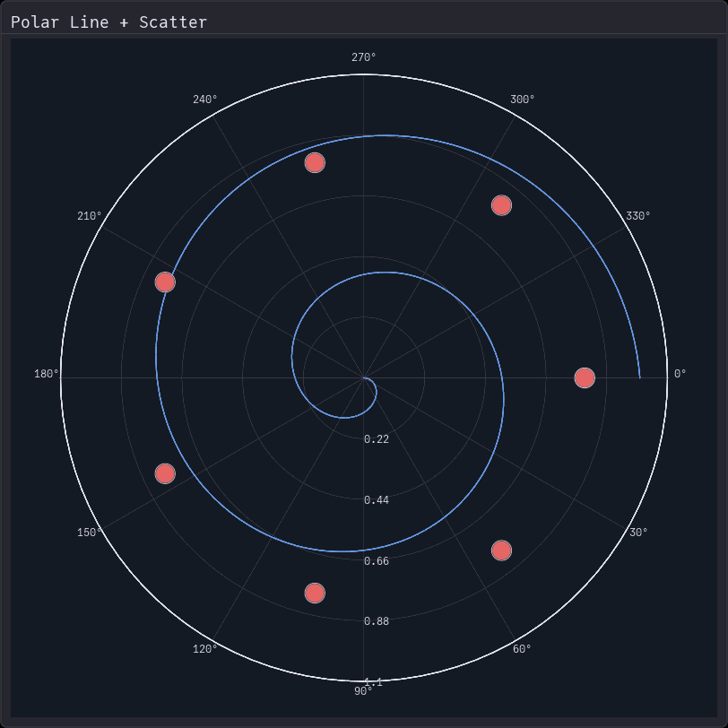Click the scatter point near 300° label
This screenshot has height=728, width=728.
click(x=499, y=205)
